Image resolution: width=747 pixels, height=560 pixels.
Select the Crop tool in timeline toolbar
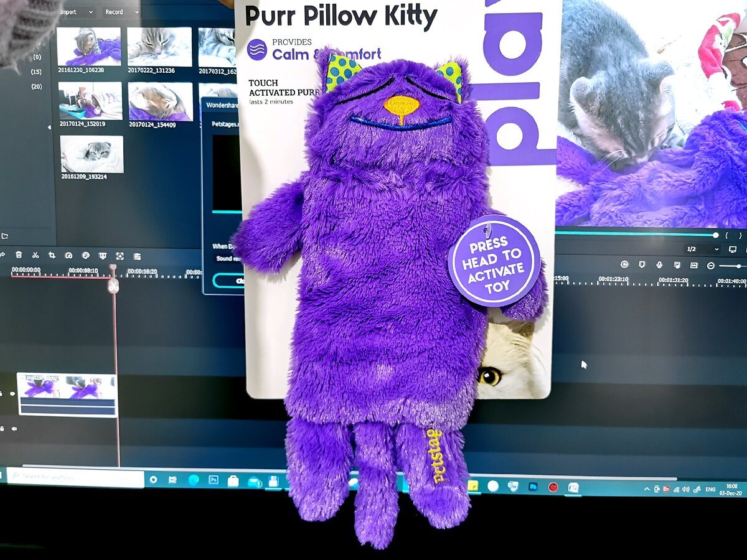tap(52, 255)
